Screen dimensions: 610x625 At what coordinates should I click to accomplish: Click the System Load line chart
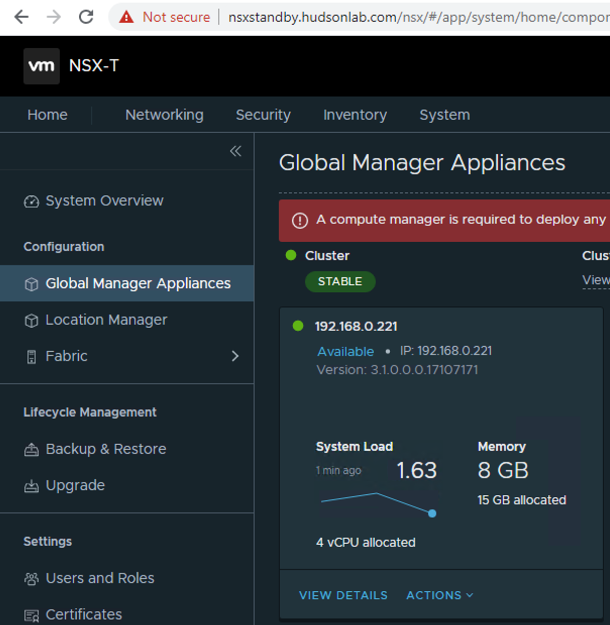pyautogui.click(x=377, y=503)
